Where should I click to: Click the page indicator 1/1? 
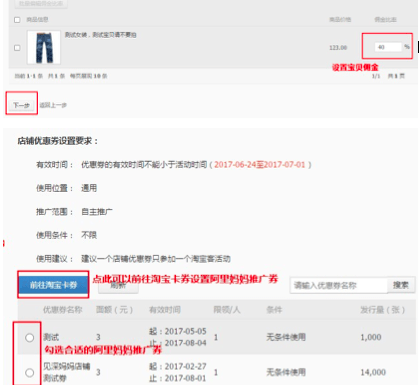[x=376, y=76]
